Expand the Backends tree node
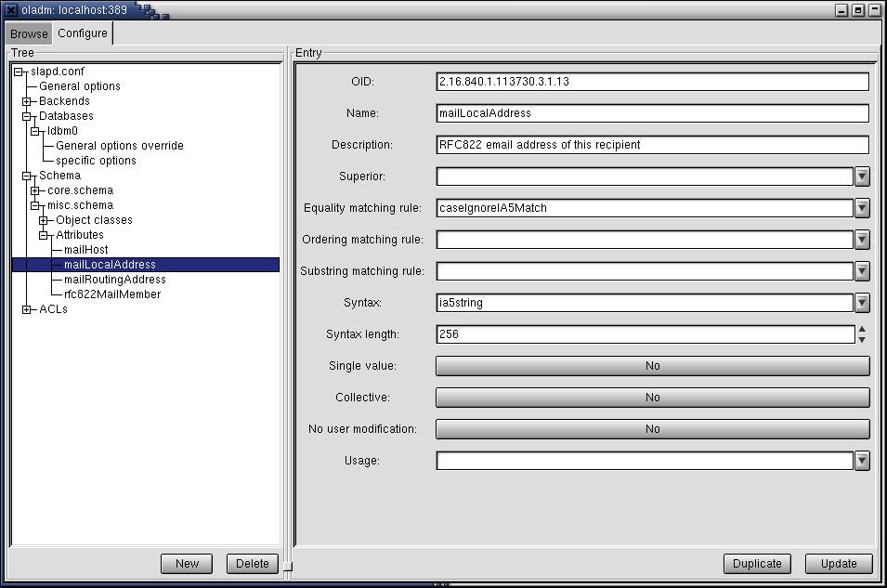 (27, 101)
